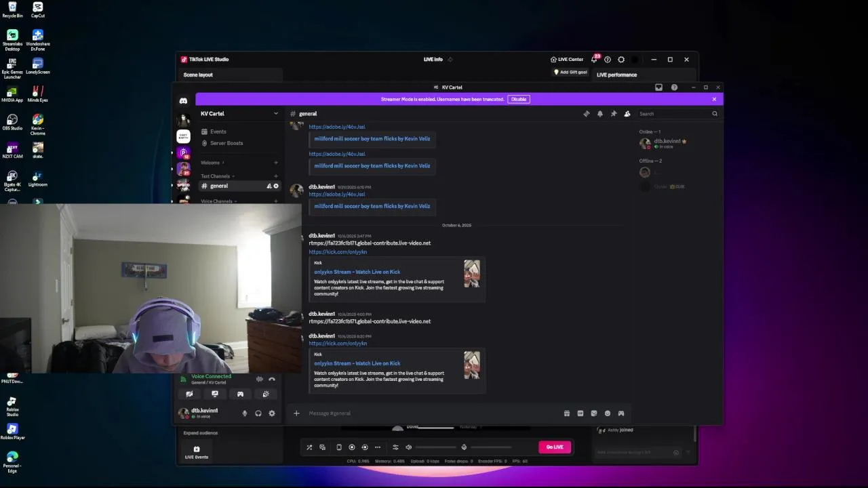
Task: Open the emoji picker
Action: [608, 413]
